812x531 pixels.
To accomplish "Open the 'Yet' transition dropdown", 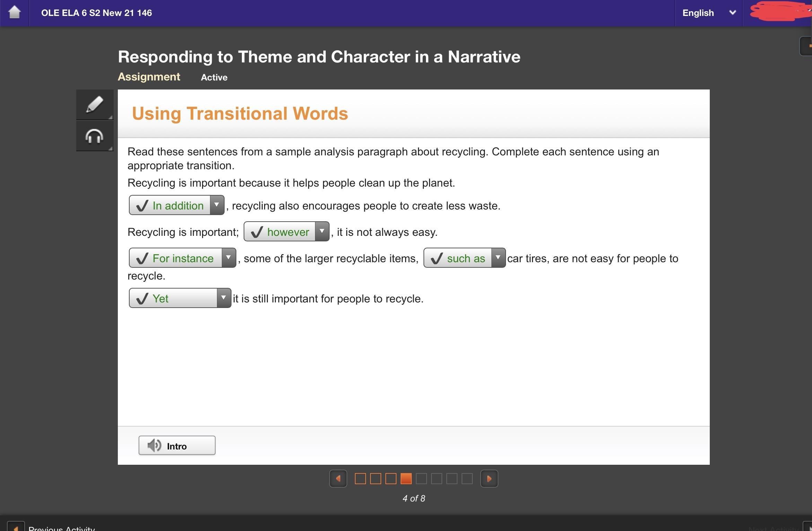I will 224,298.
